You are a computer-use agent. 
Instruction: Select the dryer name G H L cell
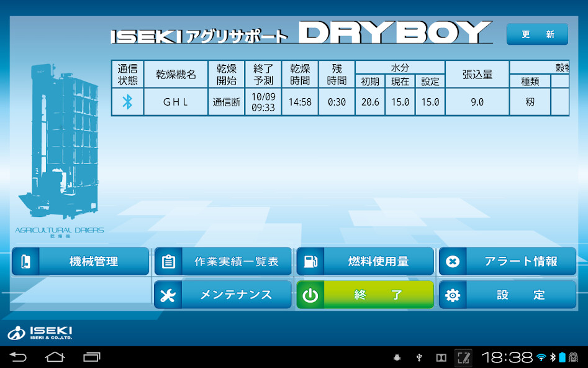click(176, 102)
